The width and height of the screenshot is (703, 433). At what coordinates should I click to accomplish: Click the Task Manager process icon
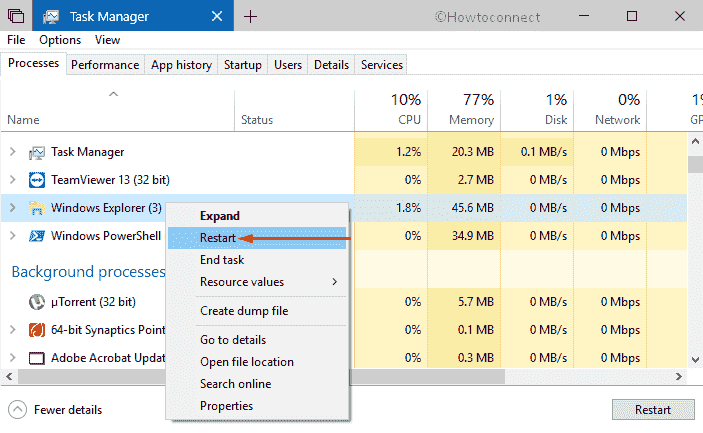tap(37, 153)
